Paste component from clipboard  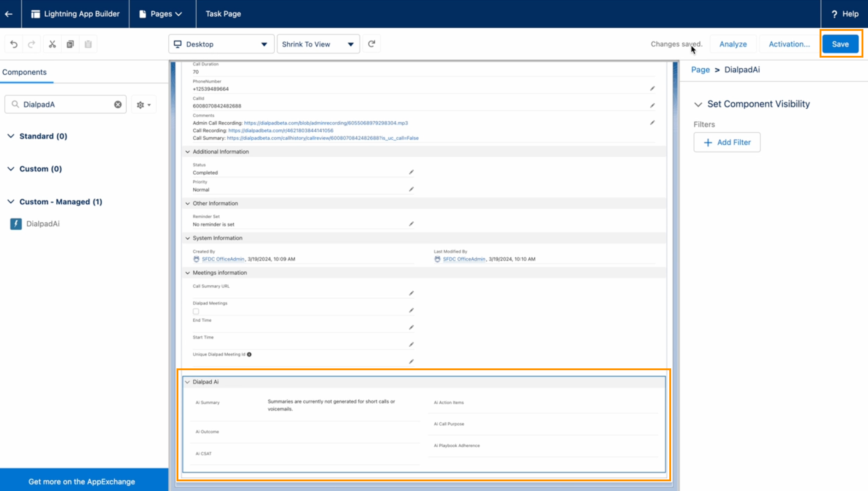click(x=88, y=44)
